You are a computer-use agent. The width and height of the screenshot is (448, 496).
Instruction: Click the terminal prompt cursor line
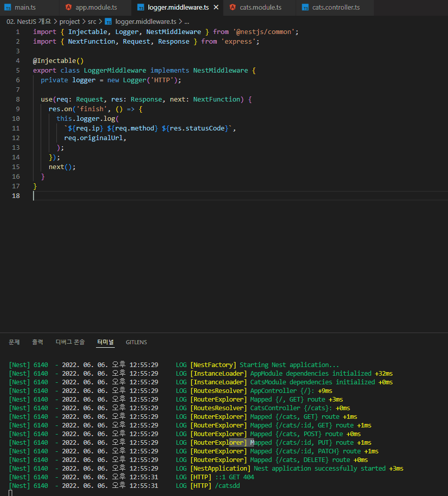tap(11, 493)
